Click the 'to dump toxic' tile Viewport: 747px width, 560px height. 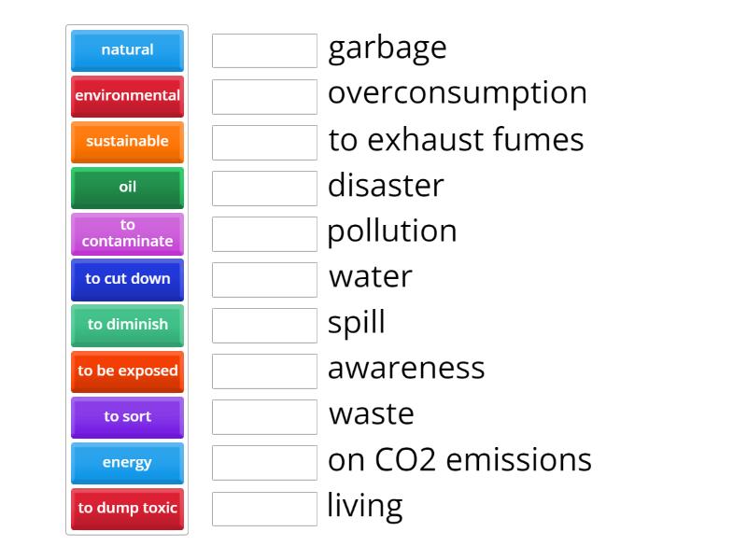pos(127,509)
